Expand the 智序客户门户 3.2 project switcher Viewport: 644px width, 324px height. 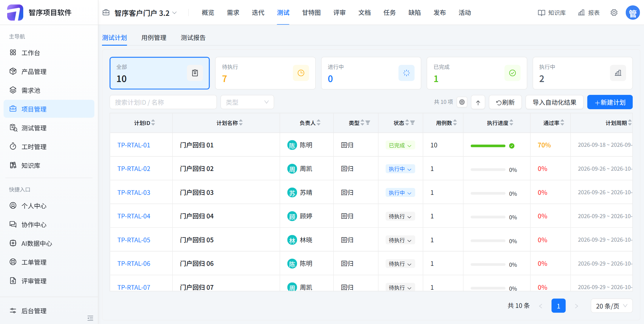[140, 13]
